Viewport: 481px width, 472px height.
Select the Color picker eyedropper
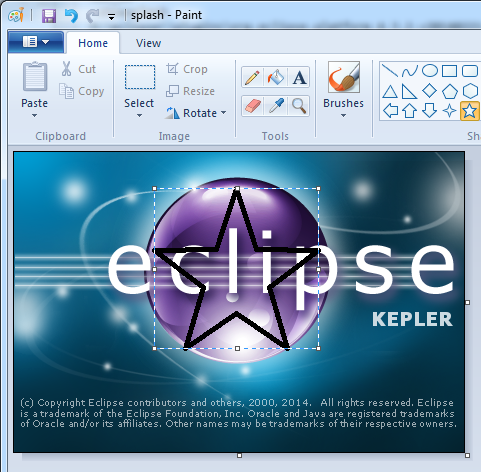(x=275, y=106)
